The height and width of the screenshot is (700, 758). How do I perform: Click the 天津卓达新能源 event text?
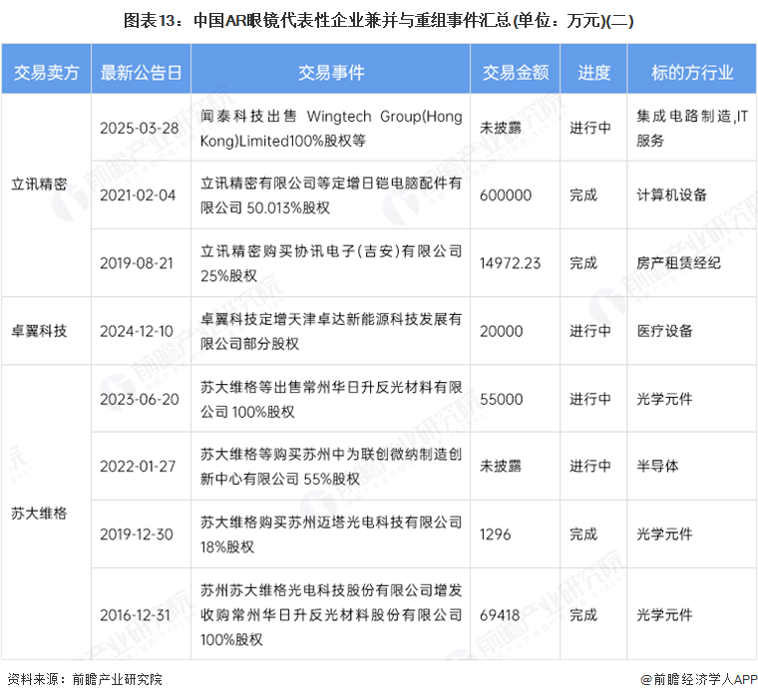331,331
